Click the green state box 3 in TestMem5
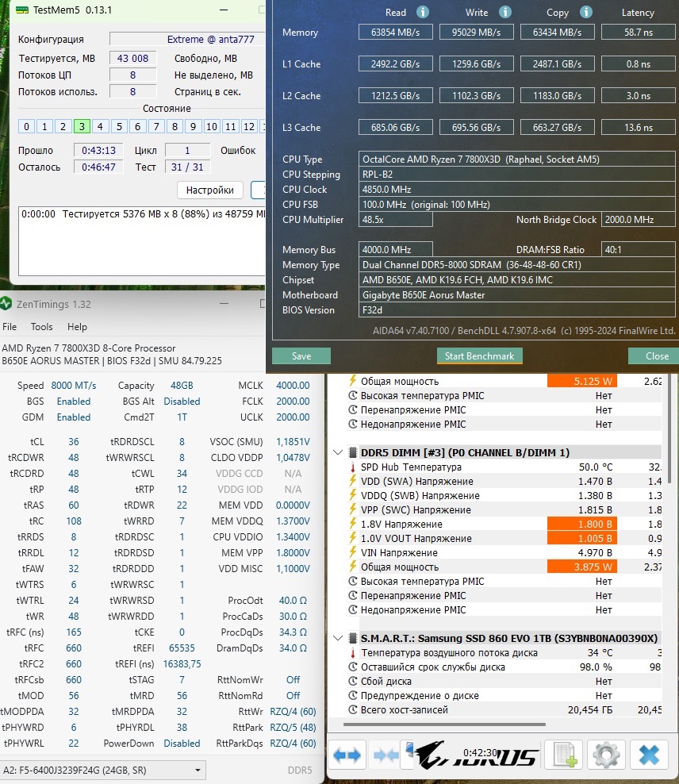679x784 pixels. [82, 126]
